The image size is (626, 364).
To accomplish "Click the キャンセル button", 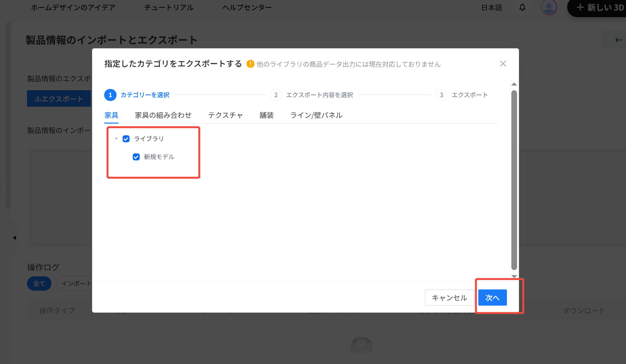I will tap(449, 298).
